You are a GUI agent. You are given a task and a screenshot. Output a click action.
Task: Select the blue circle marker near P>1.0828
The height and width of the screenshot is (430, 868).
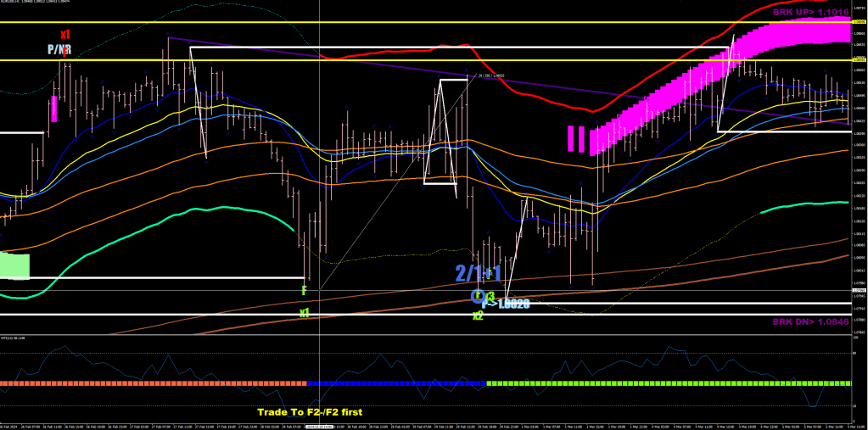477,295
